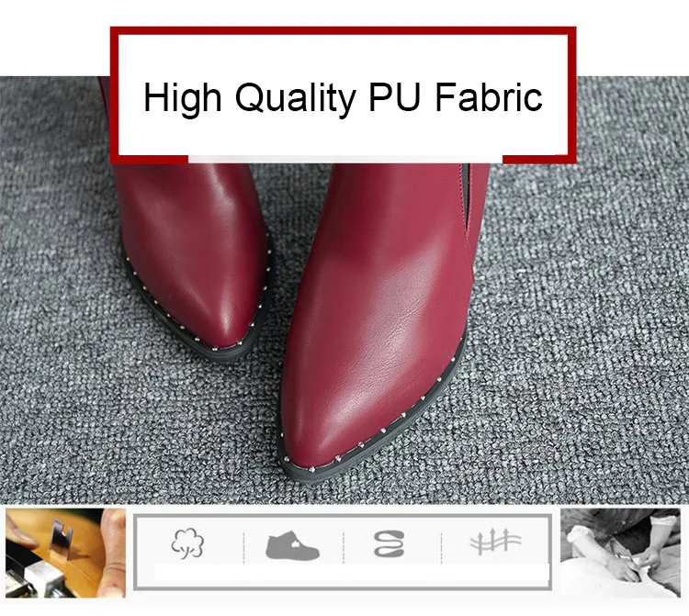Viewport: 689px width, 616px height.
Task: Click the gray shoe silhouette icon
Action: pos(293,545)
